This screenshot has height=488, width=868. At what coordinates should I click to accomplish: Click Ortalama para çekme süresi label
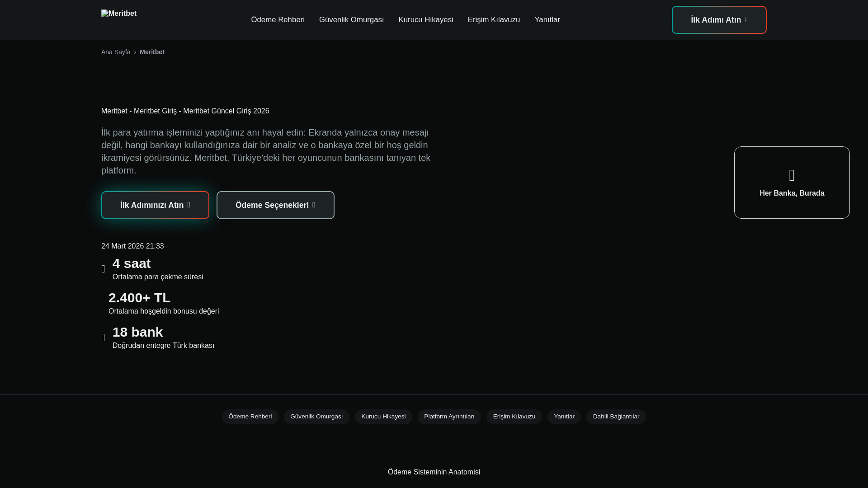(x=158, y=277)
